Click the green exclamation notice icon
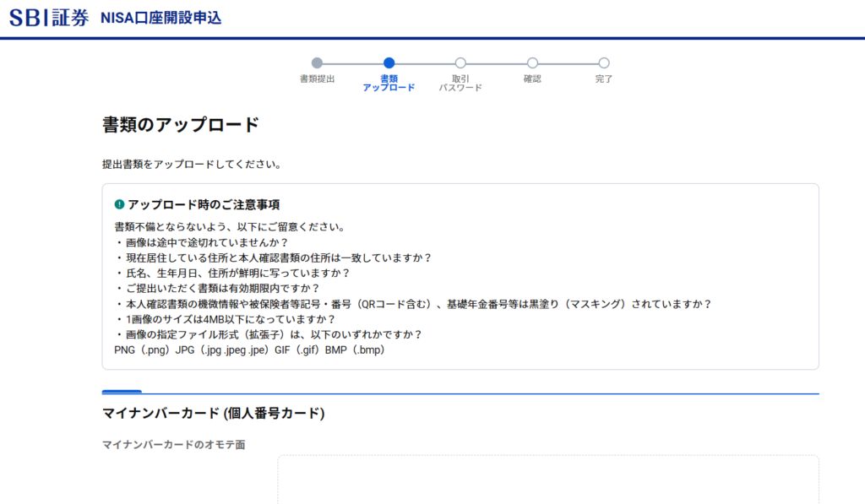865x504 pixels. (x=119, y=205)
